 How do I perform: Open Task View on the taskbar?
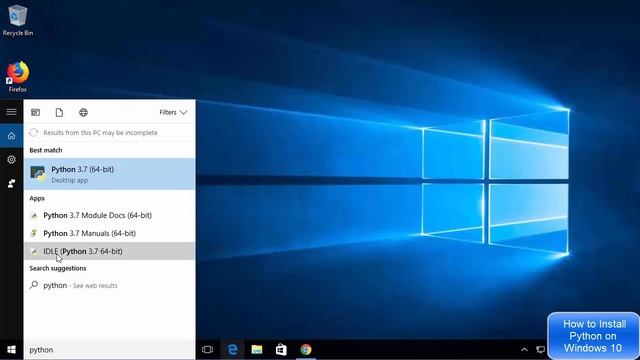coord(207,350)
